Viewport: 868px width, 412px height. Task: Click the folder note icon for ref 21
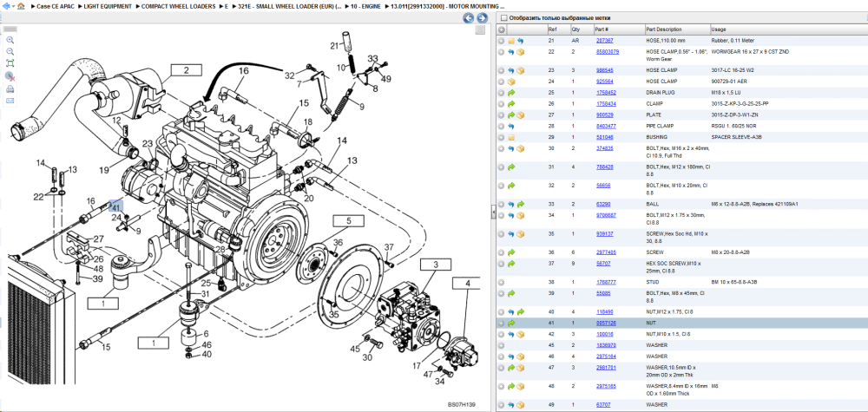coord(511,41)
